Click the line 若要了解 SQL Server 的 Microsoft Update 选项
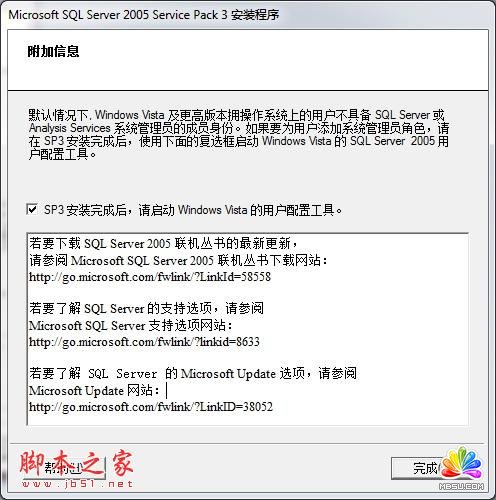Screen dimensions: 496x500 [193, 373]
